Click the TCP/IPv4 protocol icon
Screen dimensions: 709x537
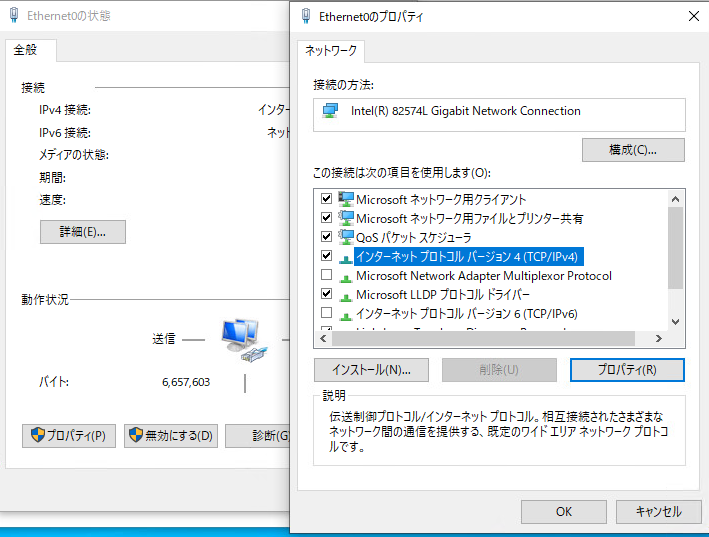[x=346, y=258]
